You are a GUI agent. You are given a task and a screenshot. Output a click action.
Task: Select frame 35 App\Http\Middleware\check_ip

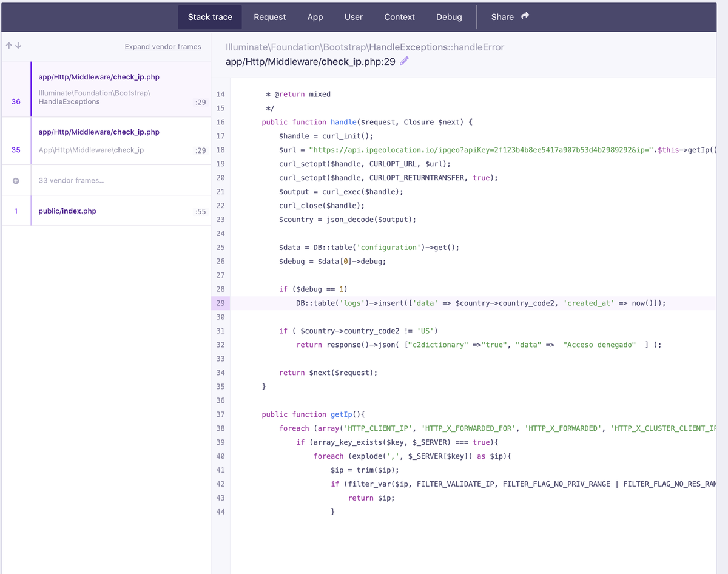coord(106,141)
